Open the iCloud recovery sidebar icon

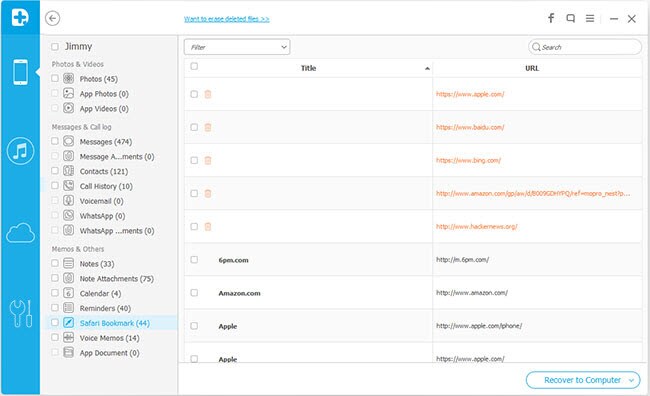tap(20, 233)
